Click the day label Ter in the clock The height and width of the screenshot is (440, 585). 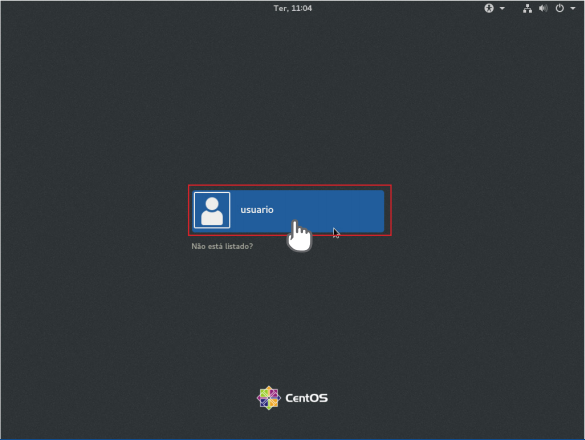[281, 8]
